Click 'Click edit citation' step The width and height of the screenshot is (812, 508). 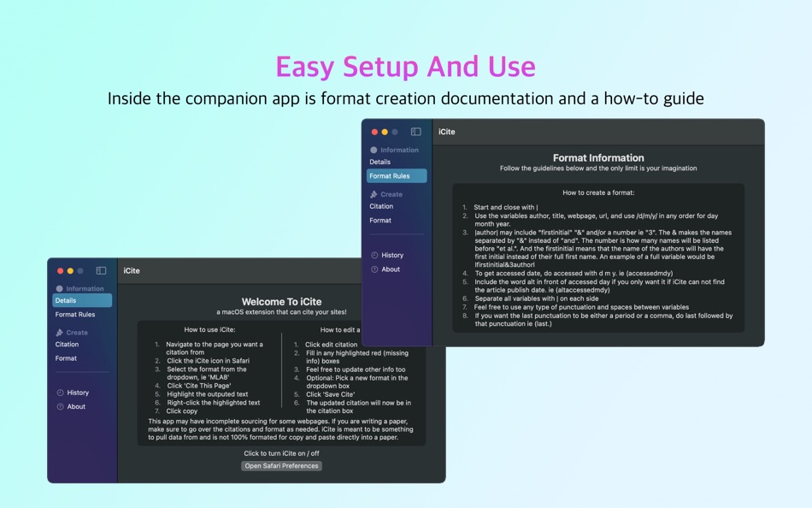pyautogui.click(x=331, y=345)
